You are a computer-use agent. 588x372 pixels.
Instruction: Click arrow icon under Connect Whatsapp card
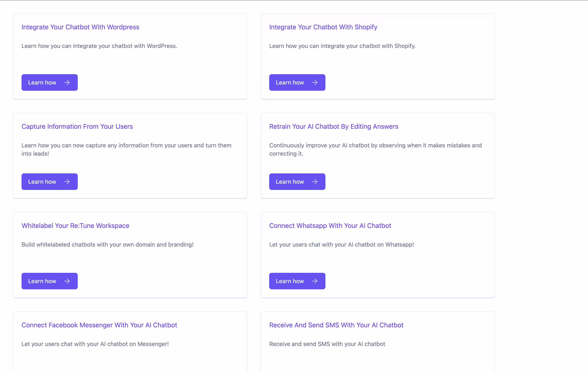click(x=314, y=281)
